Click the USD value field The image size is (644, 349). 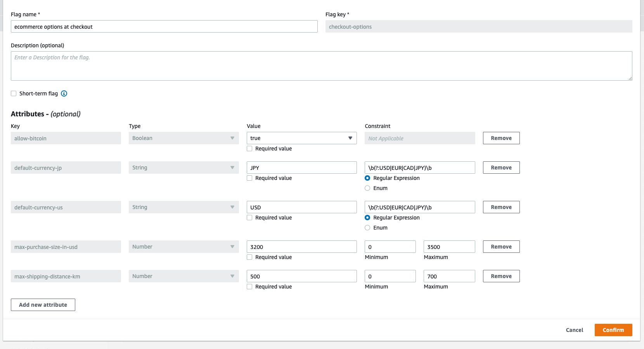click(x=302, y=207)
